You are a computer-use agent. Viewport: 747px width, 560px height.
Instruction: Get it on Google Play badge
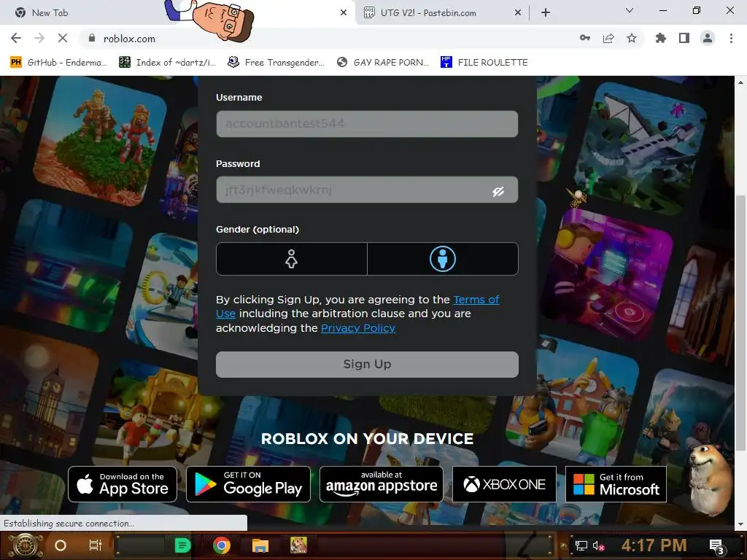[248, 484]
